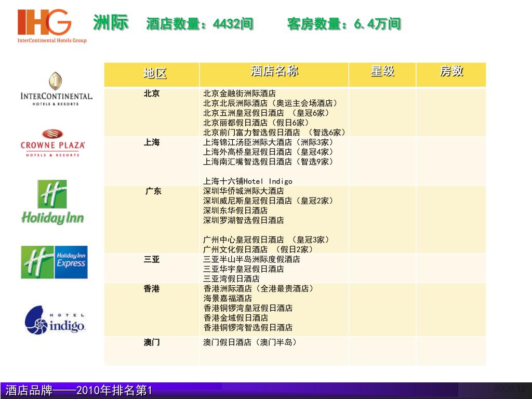Click the Holiday Inn Express logo
Image resolution: width=532 pixels, height=399 pixels.
click(54, 262)
